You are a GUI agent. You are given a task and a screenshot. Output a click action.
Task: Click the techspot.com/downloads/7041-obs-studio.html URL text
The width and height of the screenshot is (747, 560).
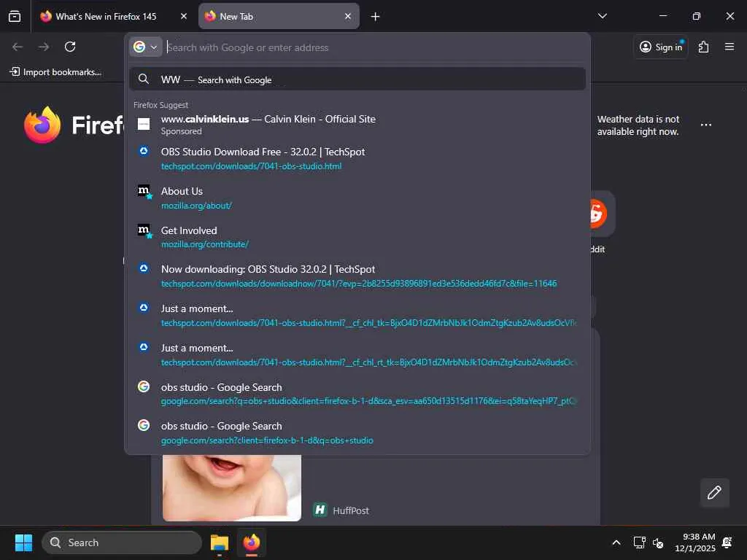tap(251, 166)
